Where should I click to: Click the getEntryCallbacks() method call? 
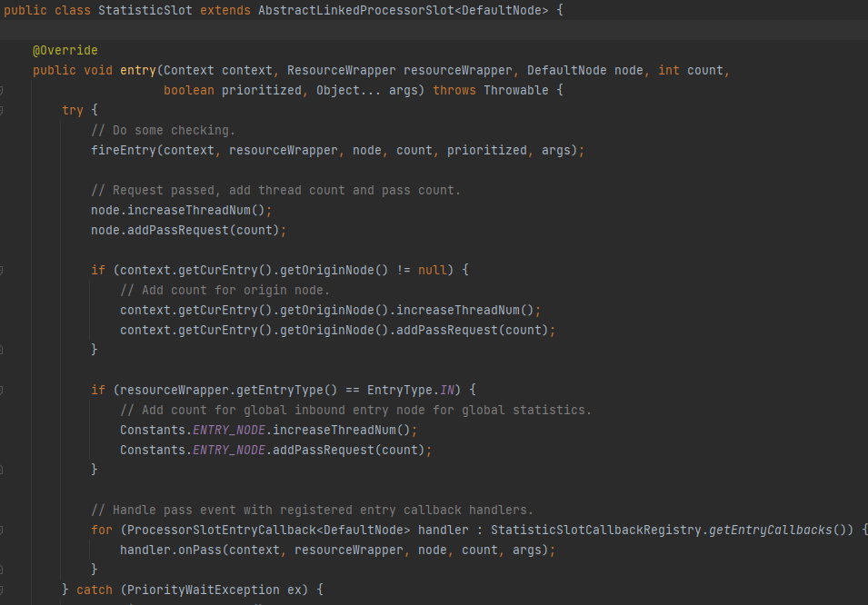coord(781,530)
